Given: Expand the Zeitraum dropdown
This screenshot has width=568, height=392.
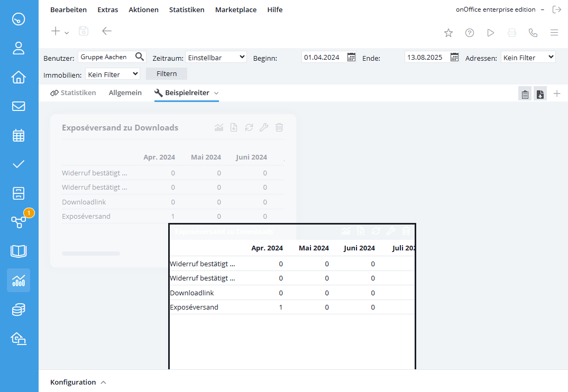Looking at the screenshot, I should 216,57.
